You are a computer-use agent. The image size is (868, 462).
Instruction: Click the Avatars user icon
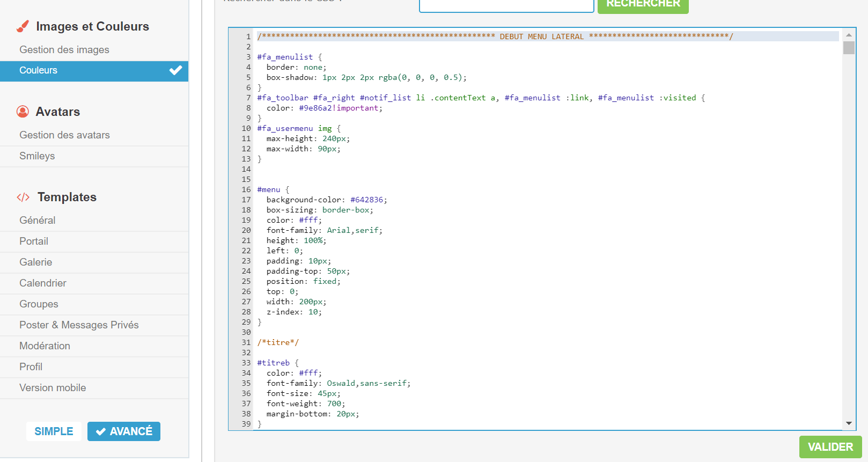[23, 112]
